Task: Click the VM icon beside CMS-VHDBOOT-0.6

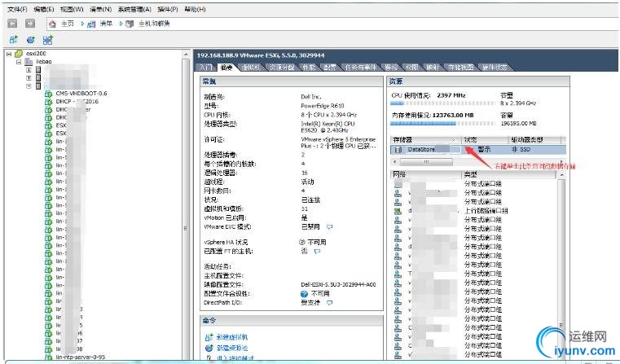Action: [x=48, y=94]
